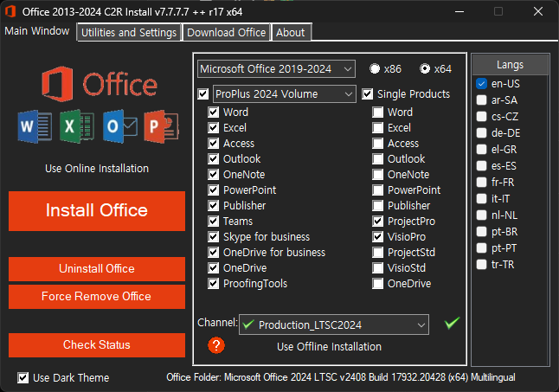
Task: Click the Excel app icon under Office logo
Action: click(x=77, y=126)
